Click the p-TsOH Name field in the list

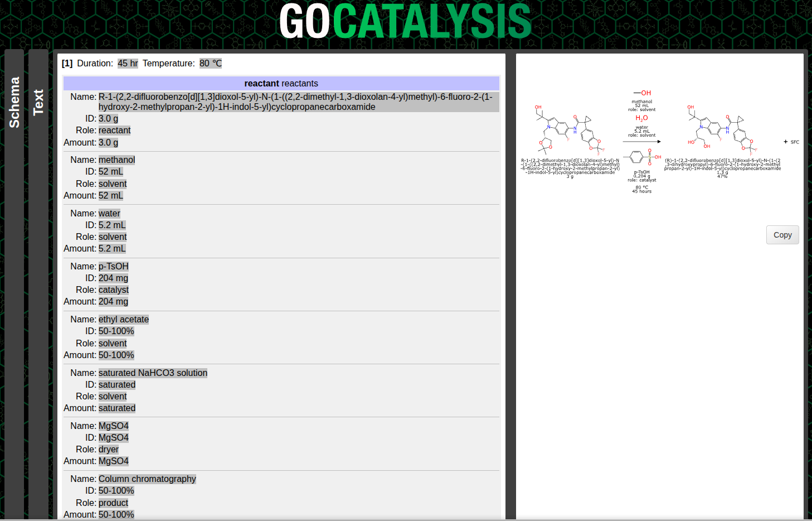coord(113,267)
